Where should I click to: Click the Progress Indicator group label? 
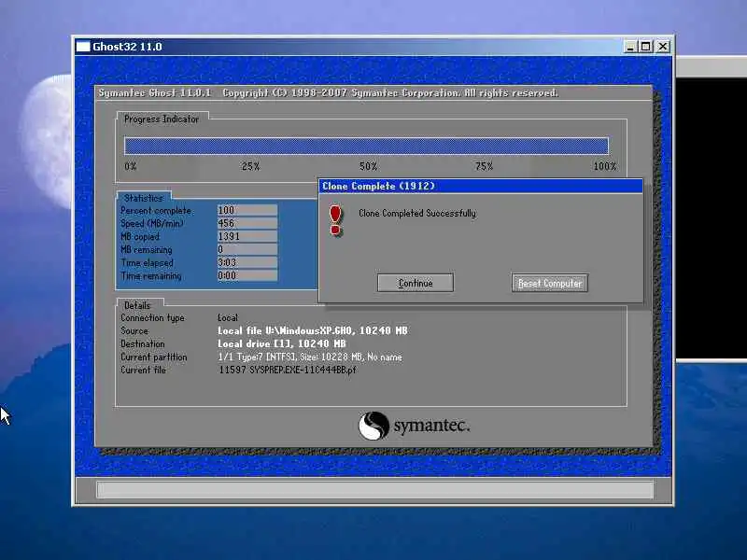(162, 119)
